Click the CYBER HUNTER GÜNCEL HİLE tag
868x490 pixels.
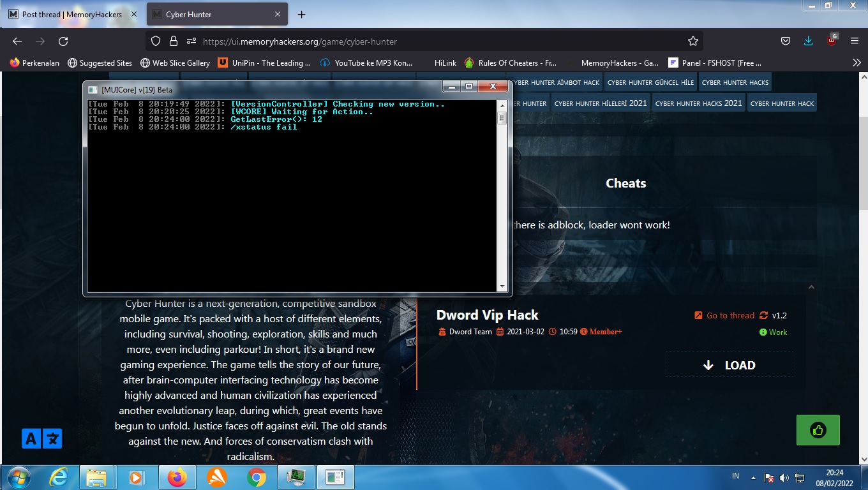pos(650,82)
